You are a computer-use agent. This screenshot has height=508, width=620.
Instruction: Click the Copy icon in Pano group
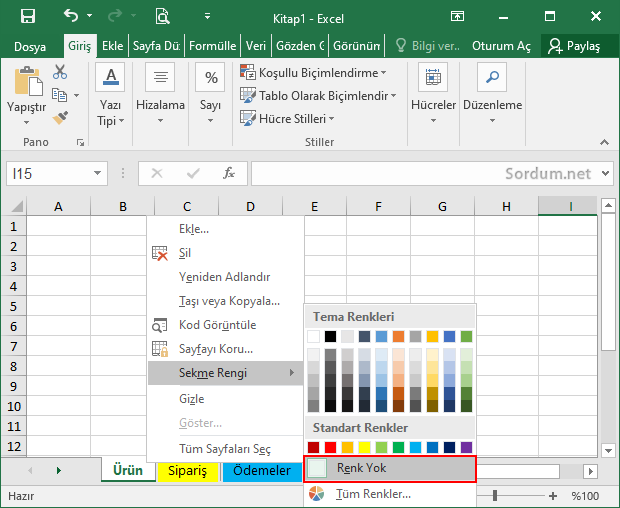(60, 95)
